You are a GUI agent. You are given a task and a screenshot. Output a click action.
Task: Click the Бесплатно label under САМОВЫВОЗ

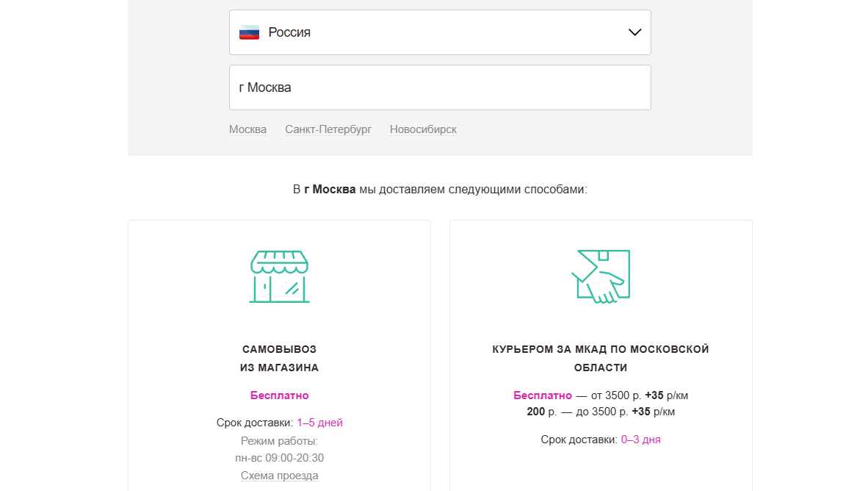[279, 395]
